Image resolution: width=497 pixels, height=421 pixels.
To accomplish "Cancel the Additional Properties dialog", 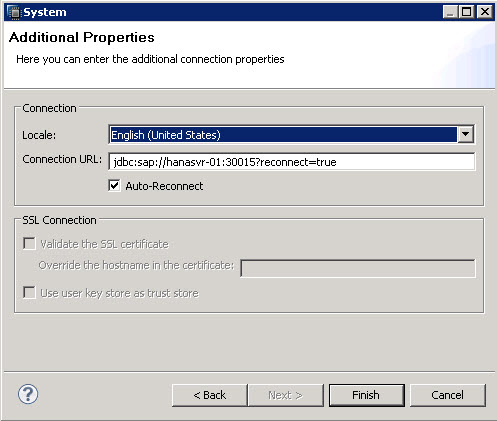I will 447,395.
